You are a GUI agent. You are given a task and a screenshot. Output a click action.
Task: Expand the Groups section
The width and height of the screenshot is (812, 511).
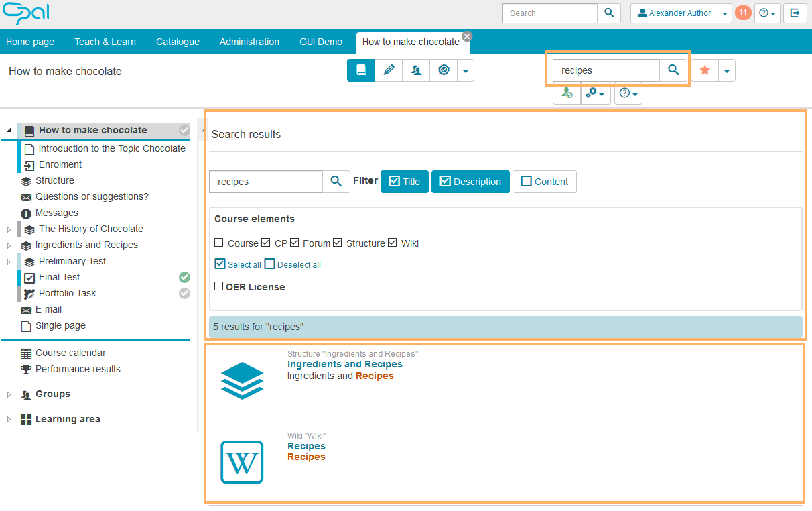tap(9, 394)
